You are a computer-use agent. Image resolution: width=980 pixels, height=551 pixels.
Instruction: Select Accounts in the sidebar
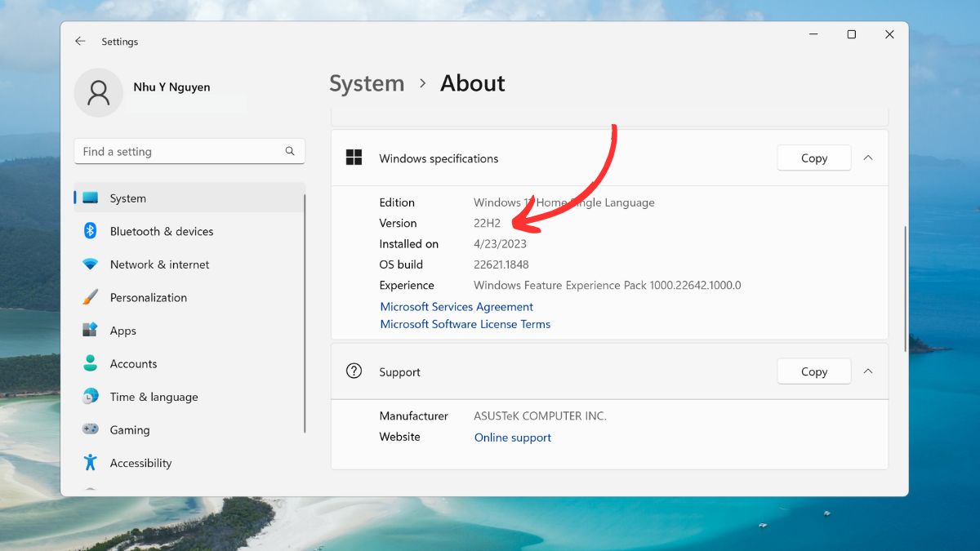click(x=189, y=363)
